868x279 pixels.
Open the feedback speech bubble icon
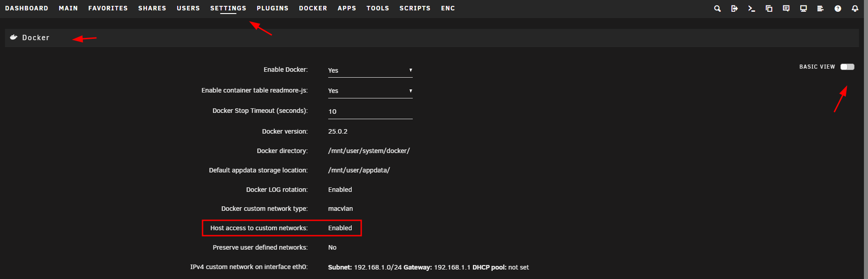pyautogui.click(x=786, y=9)
